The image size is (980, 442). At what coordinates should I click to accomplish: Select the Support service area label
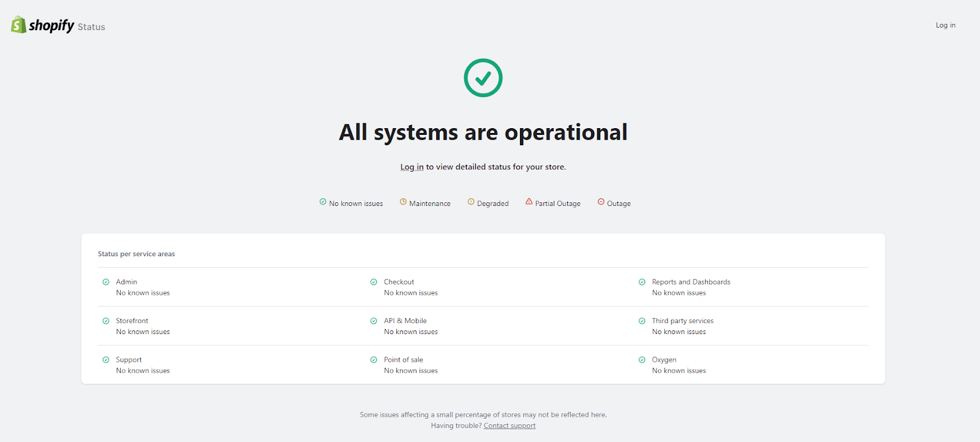(129, 360)
